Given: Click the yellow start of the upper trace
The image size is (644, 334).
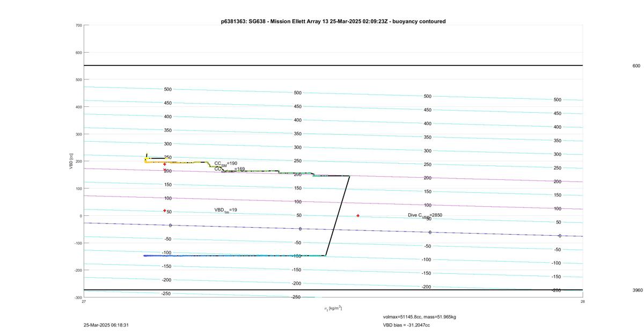Looking at the screenshot, I should [x=146, y=159].
